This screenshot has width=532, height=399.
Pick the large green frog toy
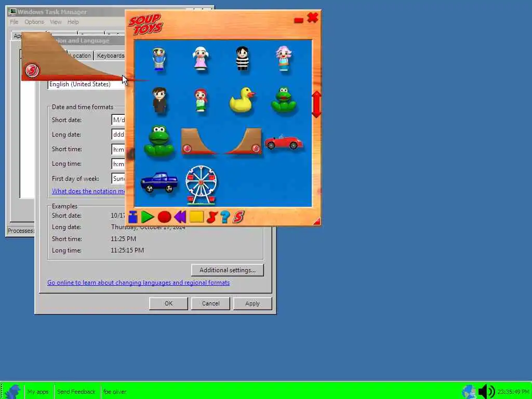click(x=159, y=141)
